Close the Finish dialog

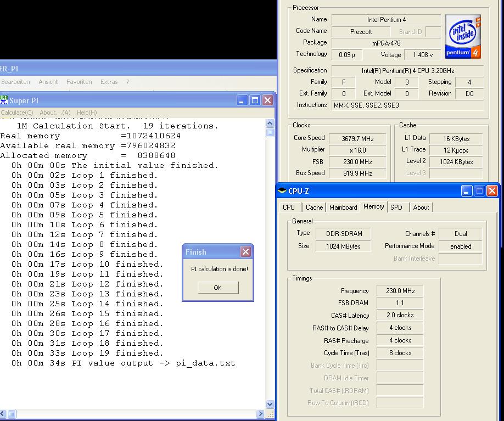(x=245, y=251)
